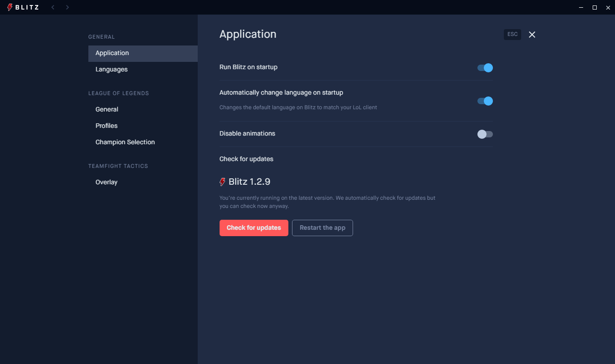Image resolution: width=615 pixels, height=364 pixels.
Task: Click the LEAGUE OF LEGENDS sidebar header
Action: 118,93
